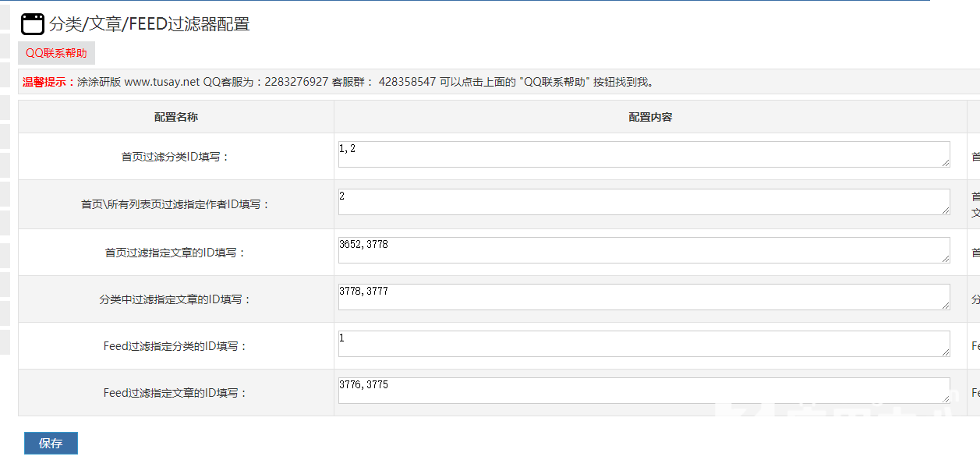Focus the 首页过滤分类ID text field

tap(643, 154)
